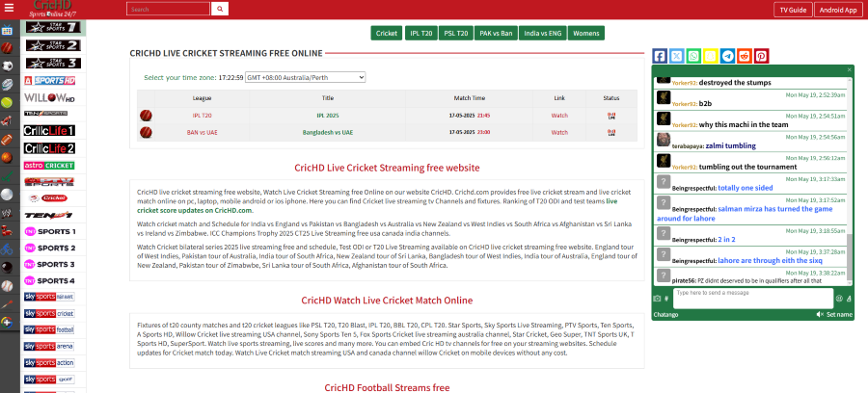This screenshot has width=868, height=393.
Task: Open the Sky Sports Football channel
Action: tap(49, 330)
